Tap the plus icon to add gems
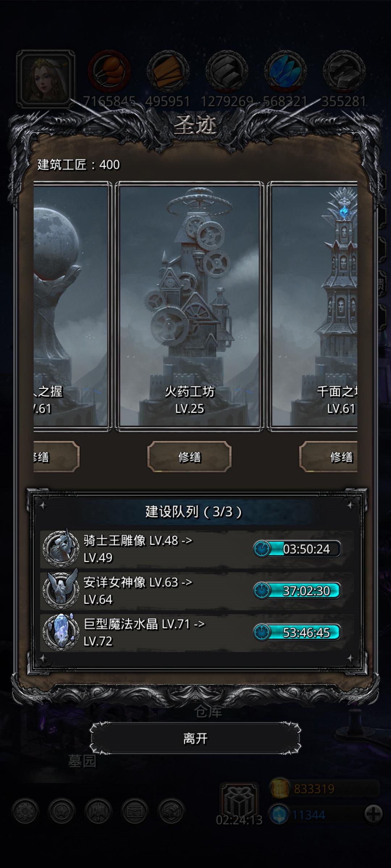Screen dimensions: 391x868 tap(373, 814)
